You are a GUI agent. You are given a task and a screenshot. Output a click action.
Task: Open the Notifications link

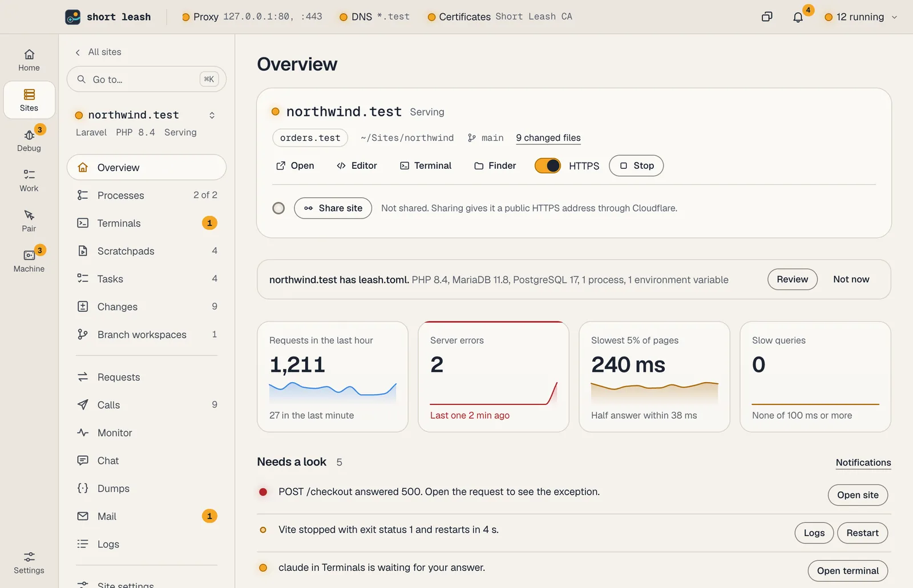(863, 463)
